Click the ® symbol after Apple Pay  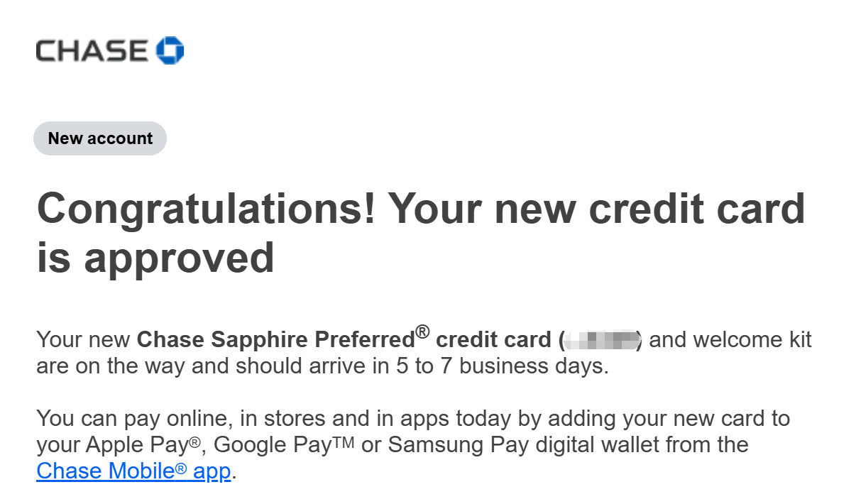(x=194, y=444)
